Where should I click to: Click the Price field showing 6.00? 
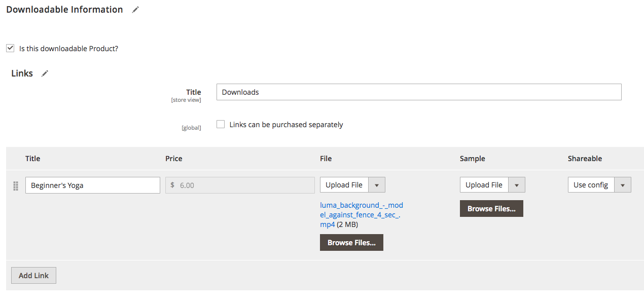click(x=240, y=185)
